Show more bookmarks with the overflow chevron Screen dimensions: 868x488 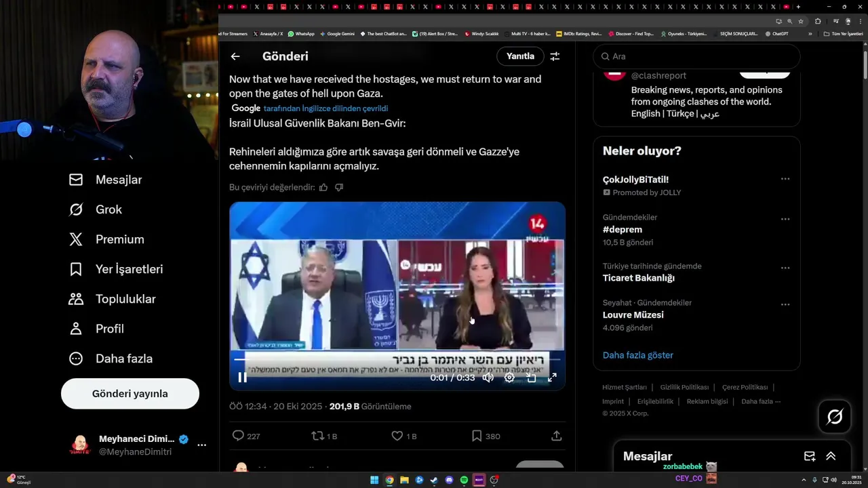[810, 33]
